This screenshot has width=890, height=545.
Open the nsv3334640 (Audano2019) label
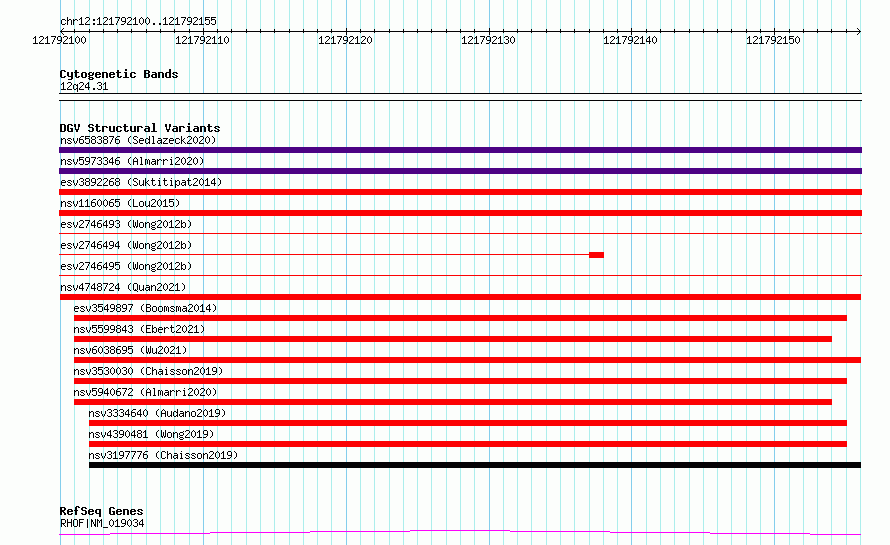(157, 413)
